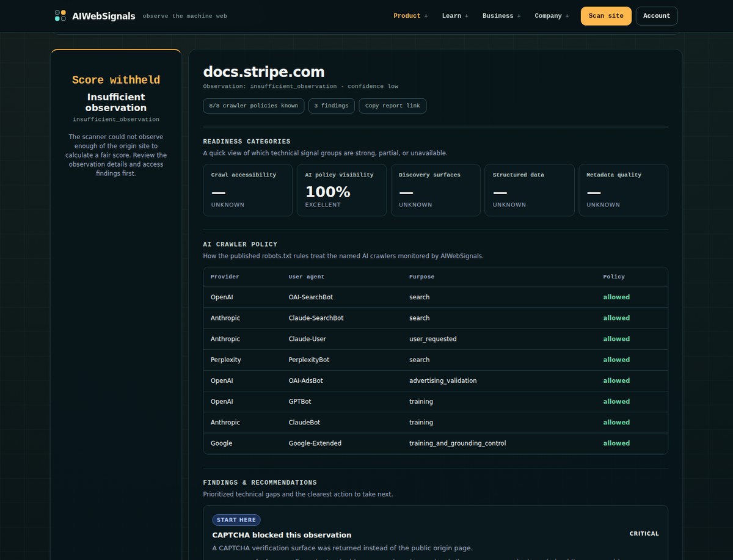Copy report link button
The image size is (733, 560).
point(393,106)
